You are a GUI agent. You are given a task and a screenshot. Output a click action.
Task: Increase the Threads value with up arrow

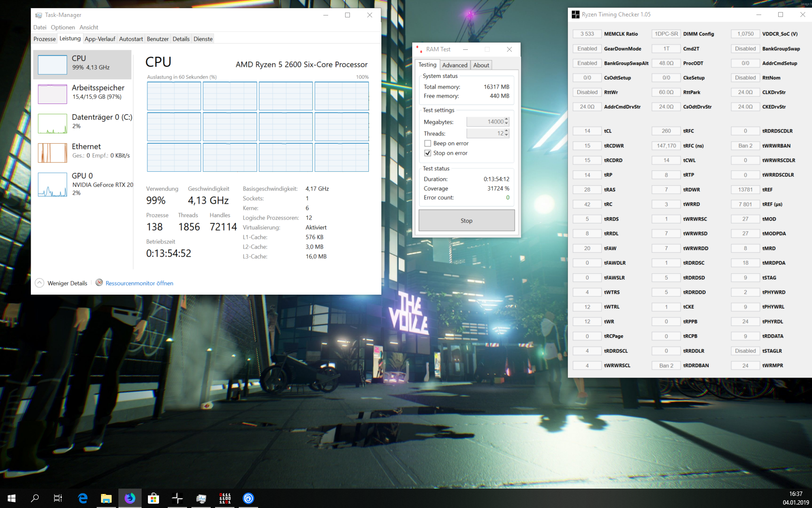tap(507, 131)
